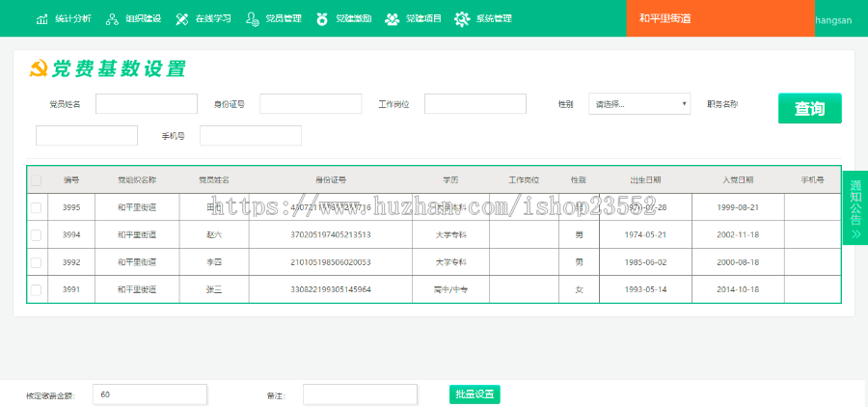The image size is (868, 407).
Task: Click the 组织建设 organization icon
Action: (x=112, y=18)
